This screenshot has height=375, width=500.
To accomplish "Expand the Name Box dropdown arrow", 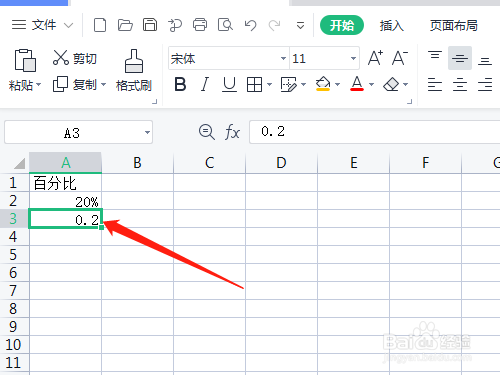I will pos(147,133).
